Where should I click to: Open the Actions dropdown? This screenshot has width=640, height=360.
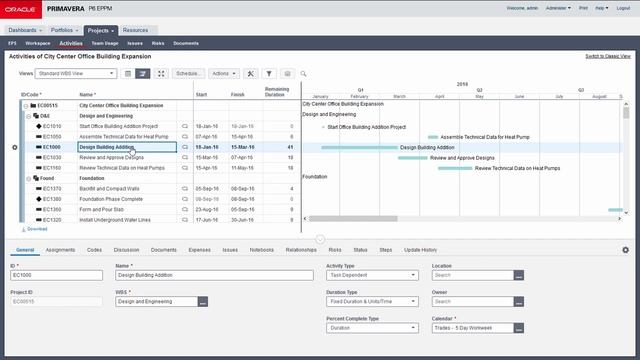point(224,73)
